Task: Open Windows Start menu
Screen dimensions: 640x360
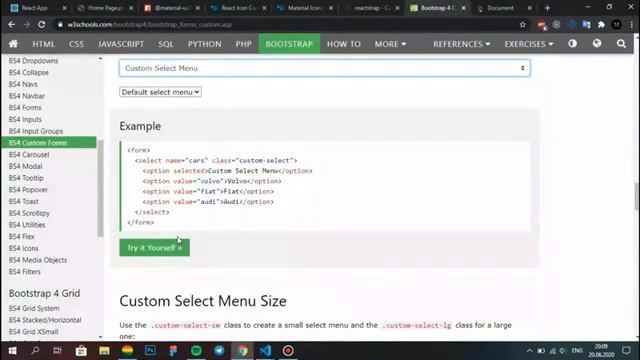Action: click(x=12, y=351)
